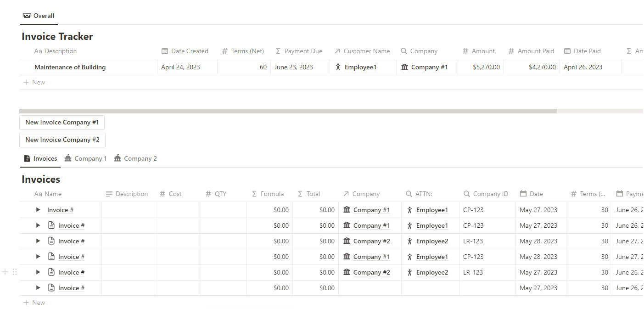The image size is (644, 309).
Task: Open Company #2 link in May 28 invoice row
Action: point(371,241)
